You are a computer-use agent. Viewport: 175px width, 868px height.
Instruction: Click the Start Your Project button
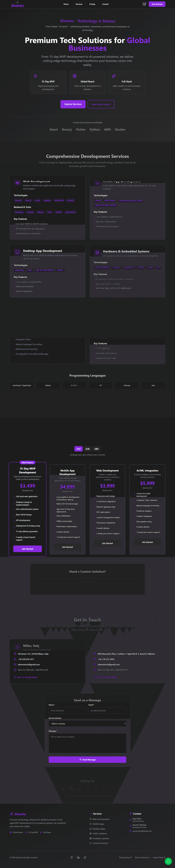[x=101, y=104]
